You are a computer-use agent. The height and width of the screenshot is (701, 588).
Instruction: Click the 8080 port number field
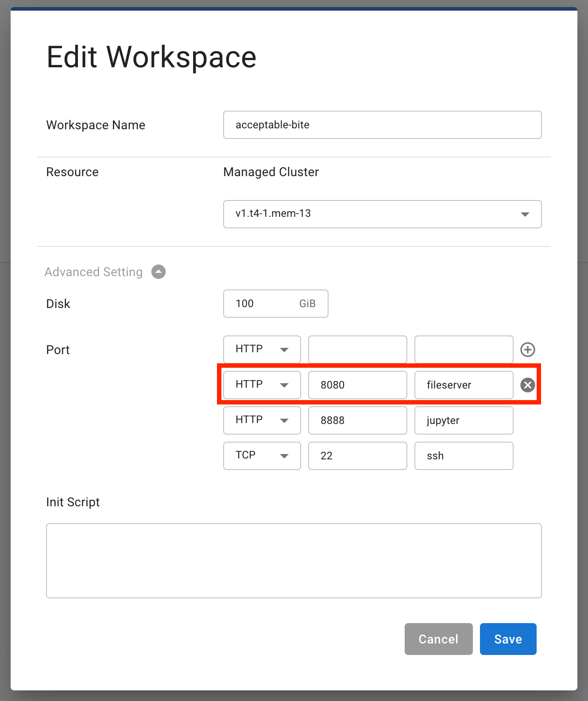tap(357, 385)
